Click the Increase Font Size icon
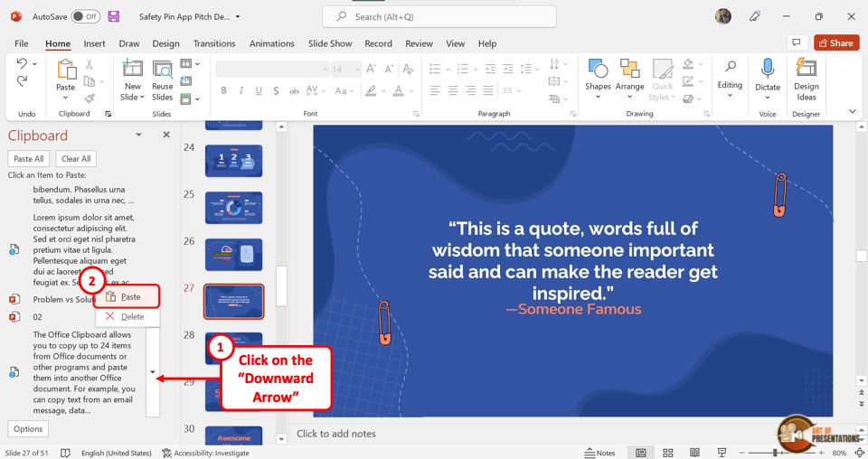868x459 pixels. point(372,69)
